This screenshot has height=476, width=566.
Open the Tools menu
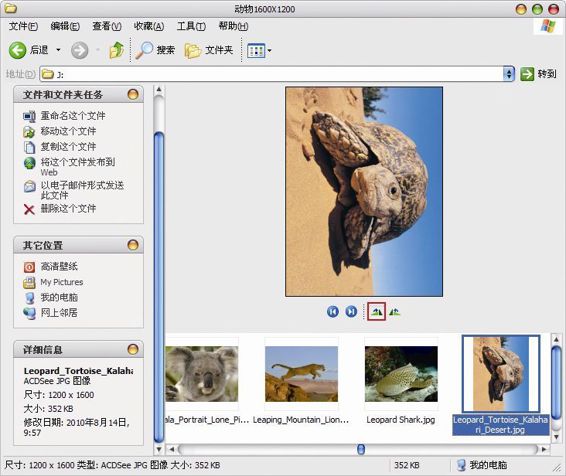(x=191, y=26)
